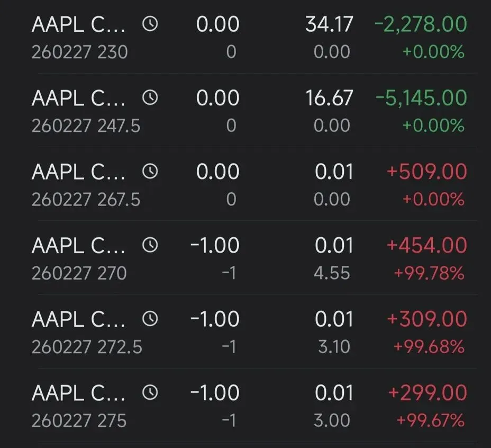Click the +454.00 profit/loss value
Screen dimensions: 491x448
427,245
